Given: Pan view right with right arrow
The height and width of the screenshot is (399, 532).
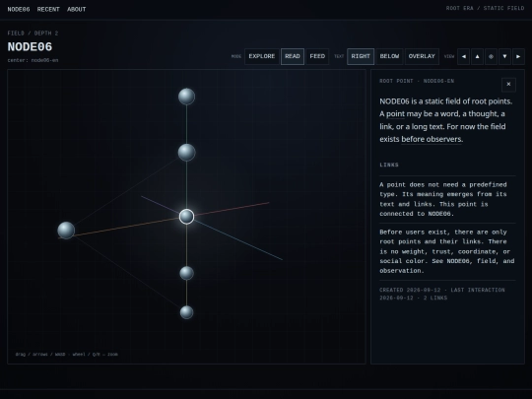Looking at the screenshot, I should [x=518, y=57].
